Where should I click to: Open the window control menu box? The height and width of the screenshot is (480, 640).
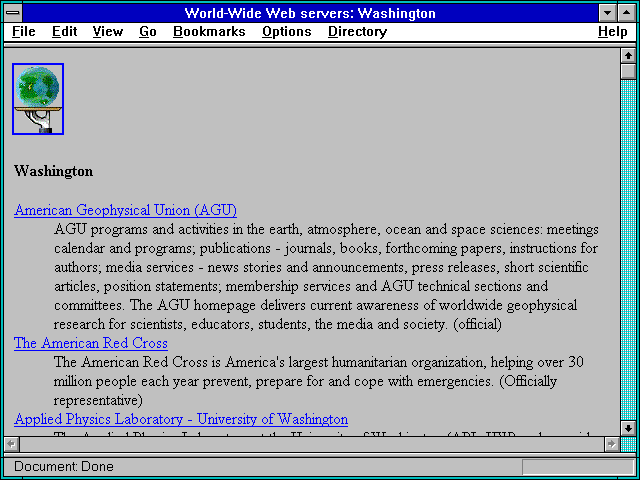point(13,13)
